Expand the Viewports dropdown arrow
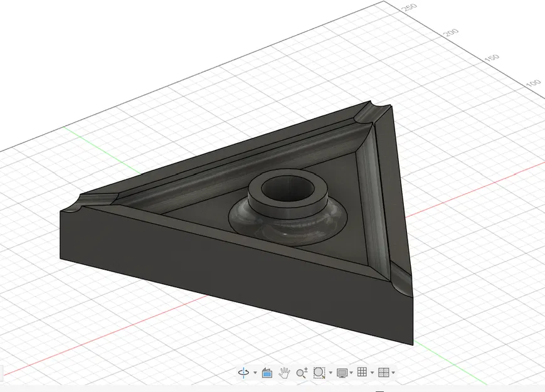Screen dimensions: 545x392 point(393,373)
